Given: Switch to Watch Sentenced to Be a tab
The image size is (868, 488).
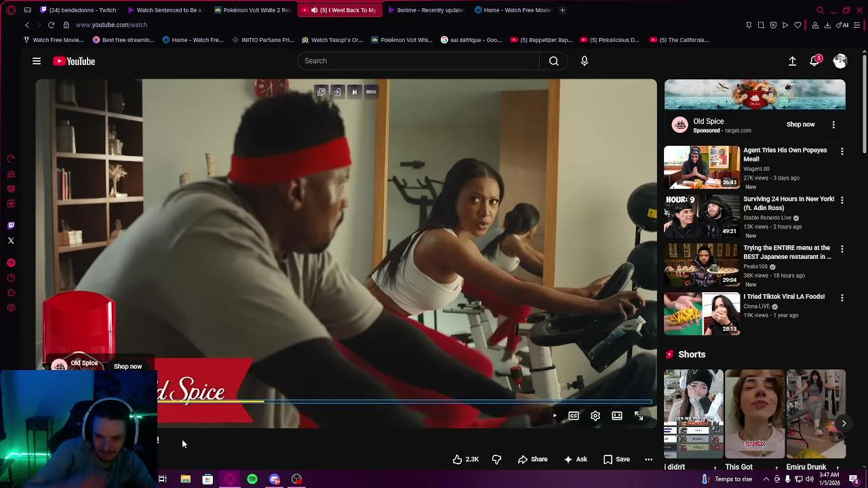Looking at the screenshot, I should coord(166,10).
